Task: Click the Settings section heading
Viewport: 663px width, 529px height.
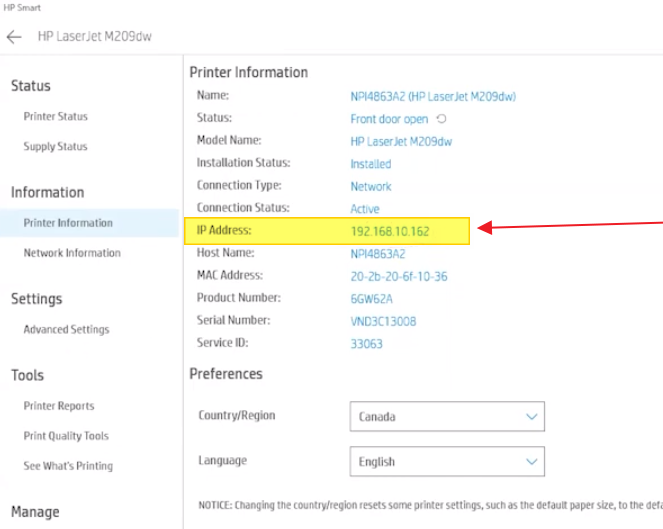Action: [36, 299]
